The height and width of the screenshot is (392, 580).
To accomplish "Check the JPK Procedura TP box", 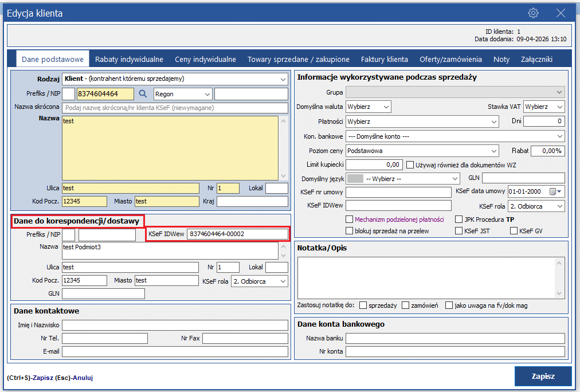I will [458, 219].
